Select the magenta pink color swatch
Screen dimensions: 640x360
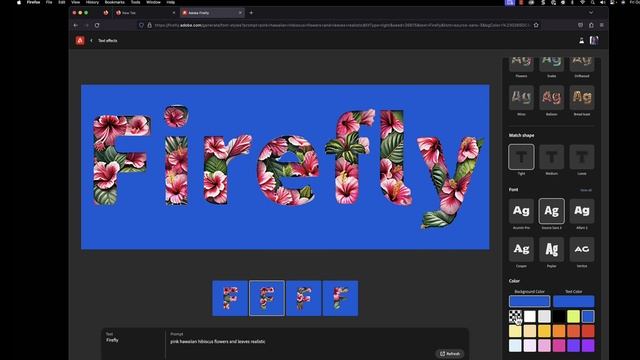coord(559,346)
